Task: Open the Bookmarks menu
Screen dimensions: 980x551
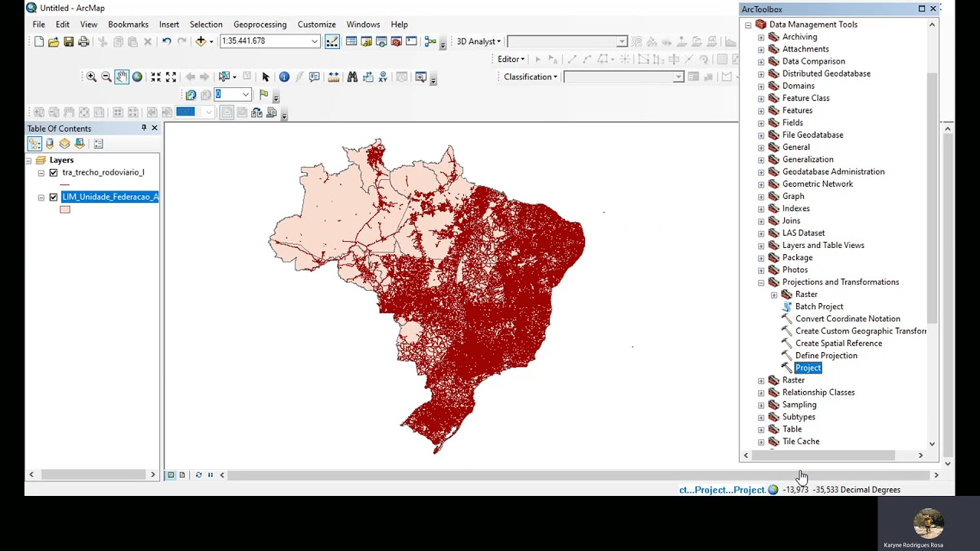Action: [x=128, y=24]
